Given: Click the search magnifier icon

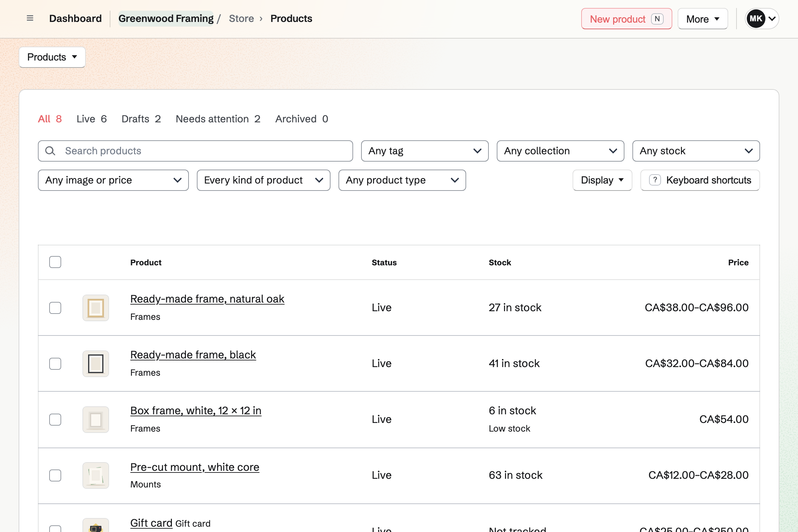Looking at the screenshot, I should click(50, 151).
